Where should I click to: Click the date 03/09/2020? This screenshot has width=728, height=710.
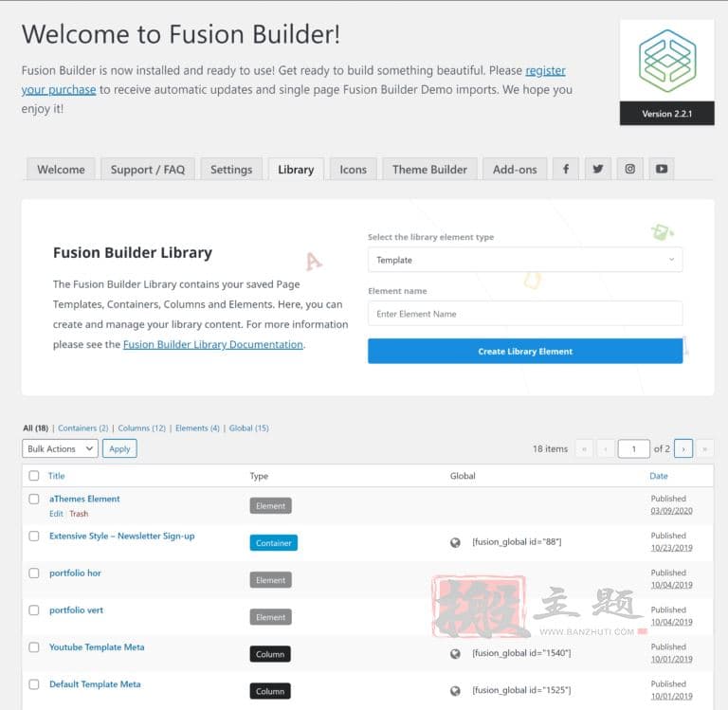click(x=671, y=511)
